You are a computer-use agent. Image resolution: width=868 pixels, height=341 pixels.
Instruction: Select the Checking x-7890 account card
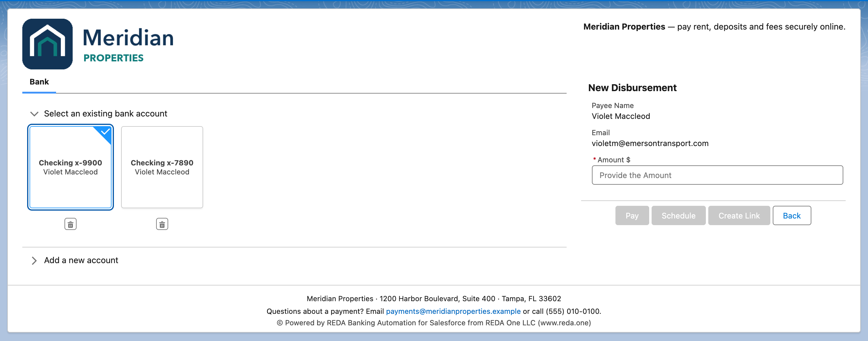162,167
